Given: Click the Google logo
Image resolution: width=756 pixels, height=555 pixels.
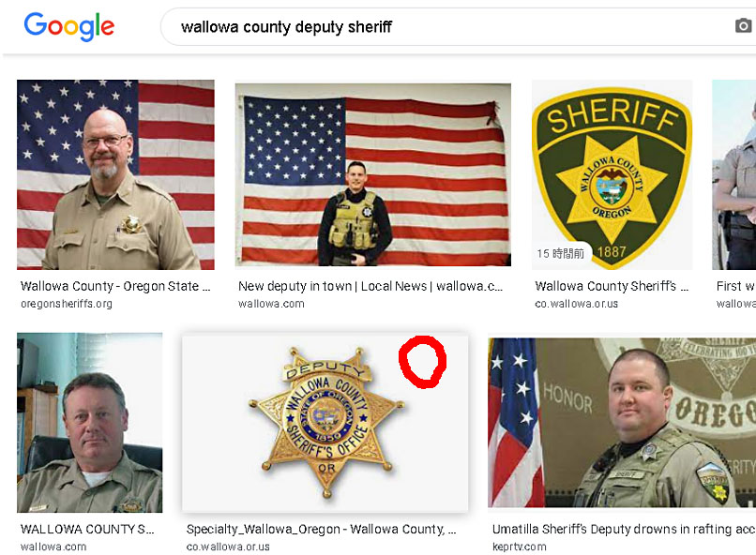Looking at the screenshot, I should pos(69,26).
